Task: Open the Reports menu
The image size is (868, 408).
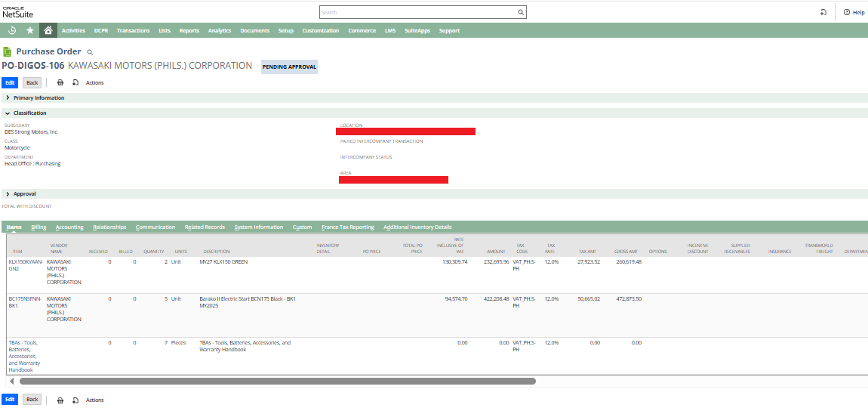Action: click(x=189, y=30)
